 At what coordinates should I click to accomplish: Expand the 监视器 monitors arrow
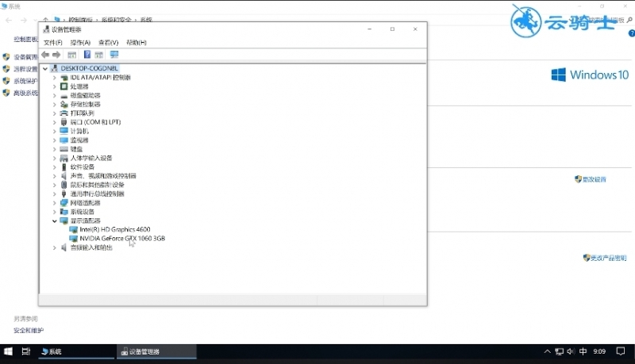tap(54, 140)
